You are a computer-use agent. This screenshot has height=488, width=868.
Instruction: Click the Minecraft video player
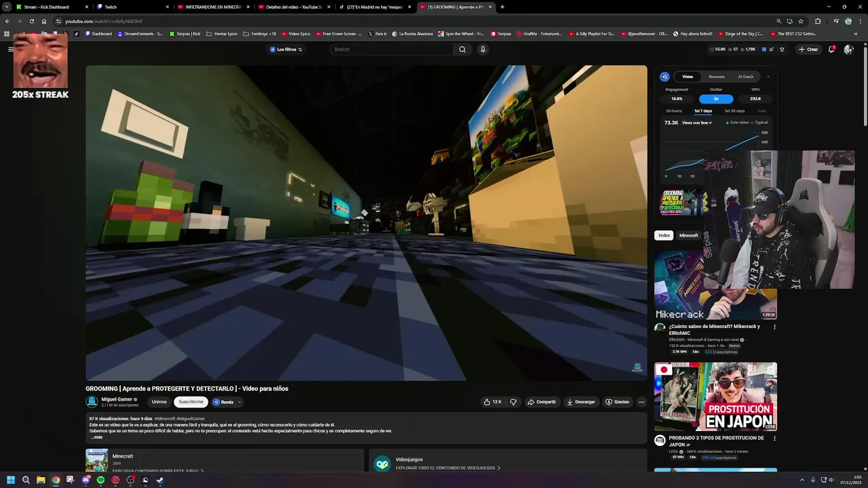366,223
